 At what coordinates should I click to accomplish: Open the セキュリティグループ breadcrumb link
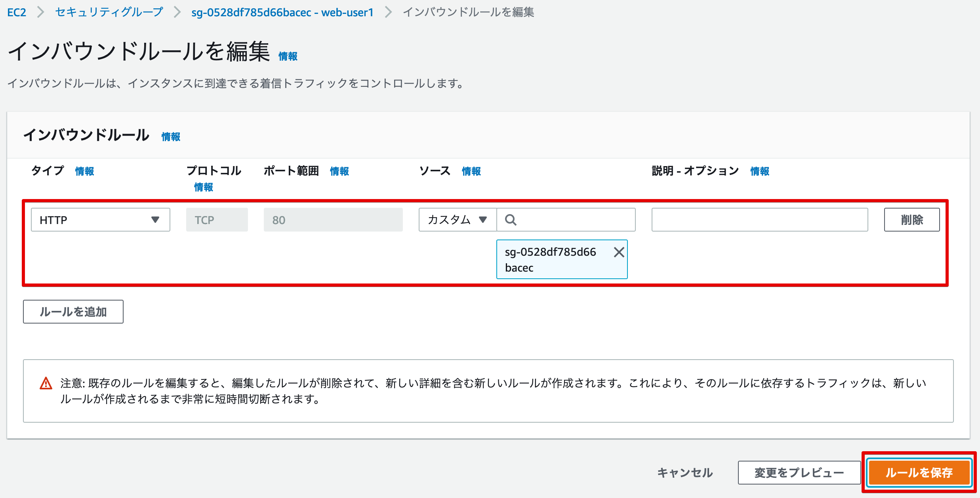tap(109, 12)
